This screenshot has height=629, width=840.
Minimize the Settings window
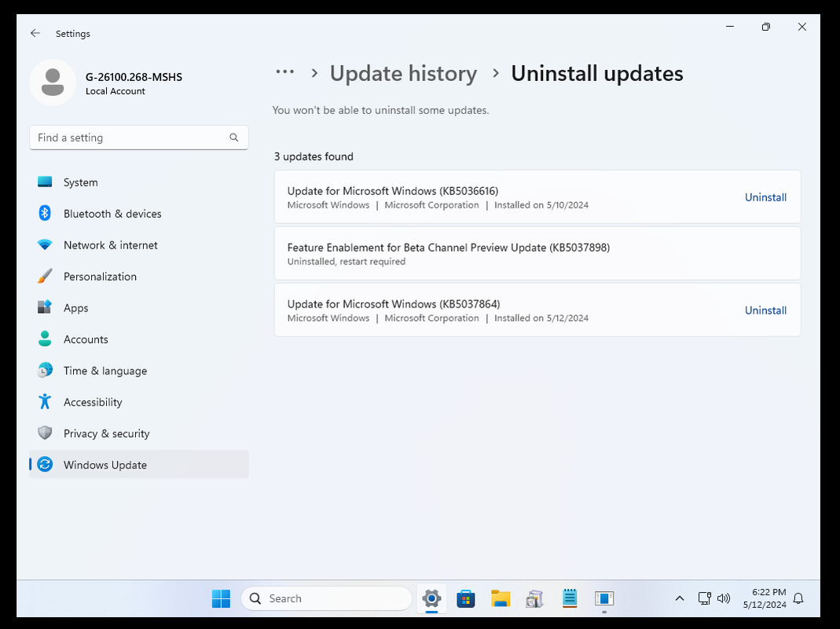(730, 26)
